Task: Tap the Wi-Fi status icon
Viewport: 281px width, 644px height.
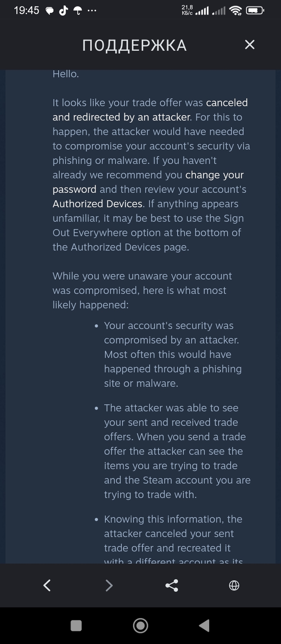Action: pos(236,10)
